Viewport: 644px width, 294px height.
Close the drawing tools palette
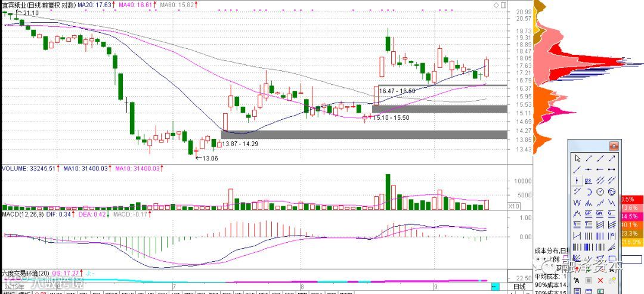point(614,146)
